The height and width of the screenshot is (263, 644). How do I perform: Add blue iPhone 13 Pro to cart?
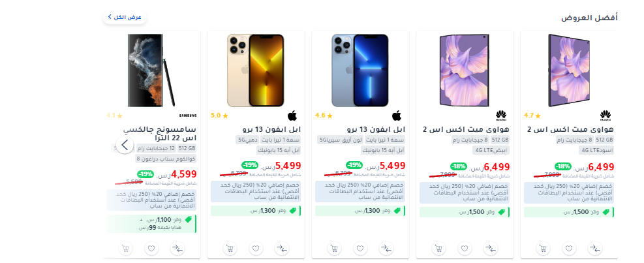click(x=334, y=249)
